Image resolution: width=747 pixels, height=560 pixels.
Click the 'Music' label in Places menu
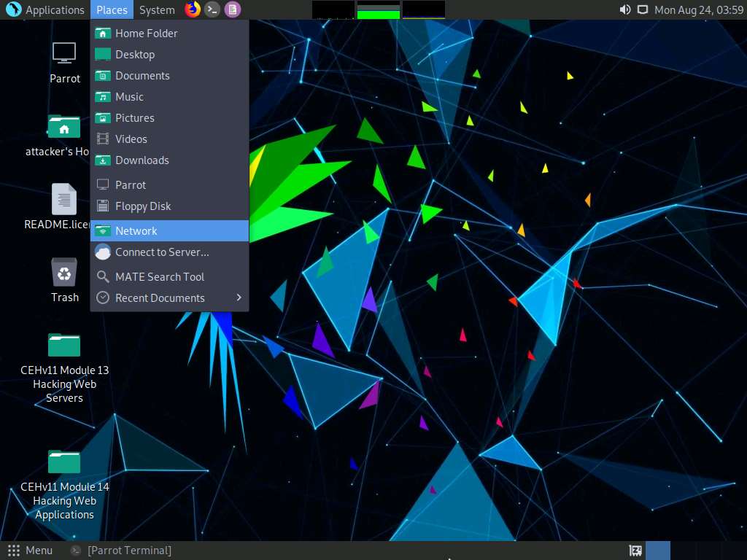(x=129, y=97)
